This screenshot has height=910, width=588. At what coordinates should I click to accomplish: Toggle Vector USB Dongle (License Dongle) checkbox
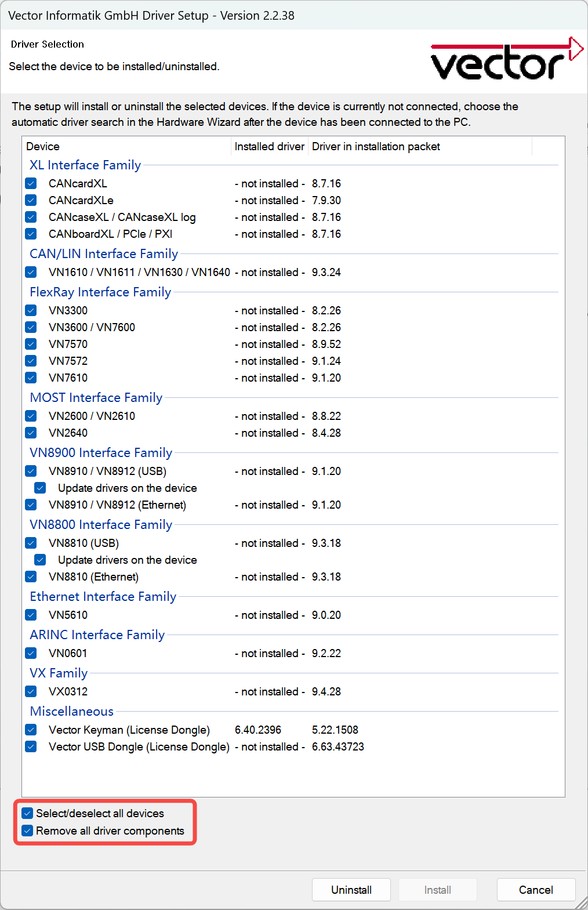click(31, 746)
